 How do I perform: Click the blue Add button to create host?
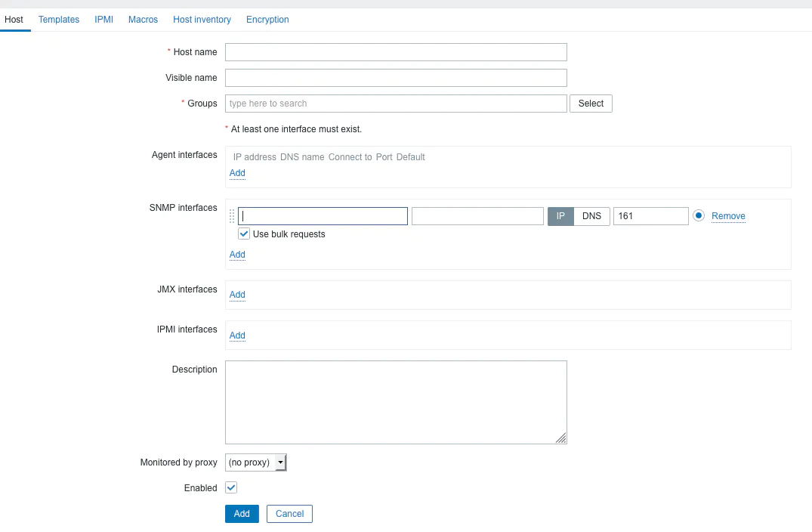tap(242, 514)
